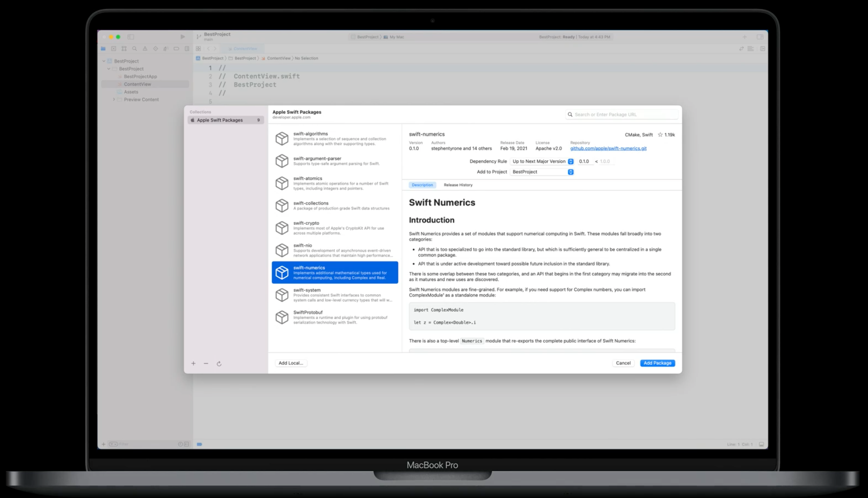The image size is (868, 498).
Task: Remove collection with the minus button
Action: coord(206,364)
